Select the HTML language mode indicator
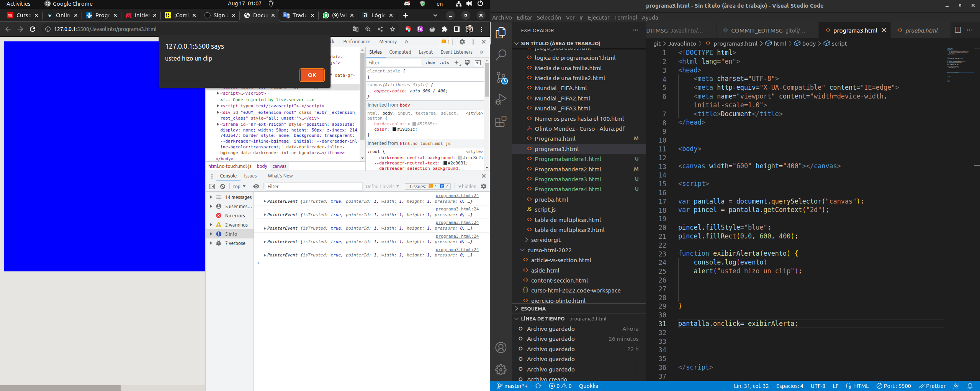The image size is (980, 391). point(861,386)
